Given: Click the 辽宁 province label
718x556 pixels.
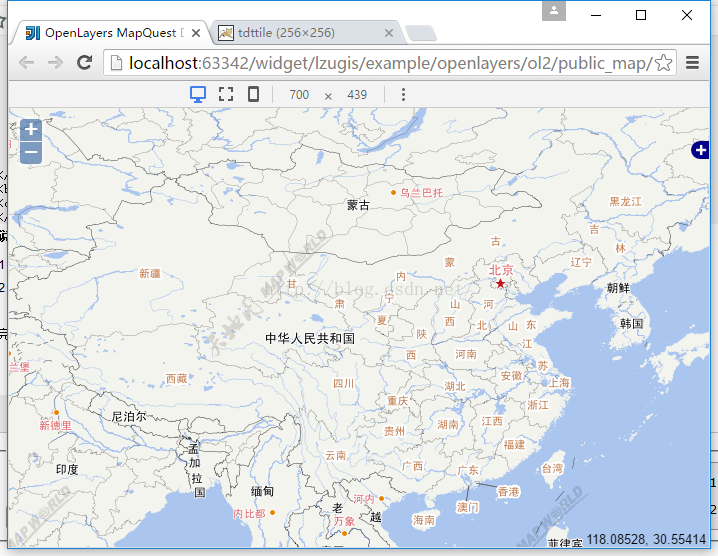Looking at the screenshot, I should (x=581, y=262).
